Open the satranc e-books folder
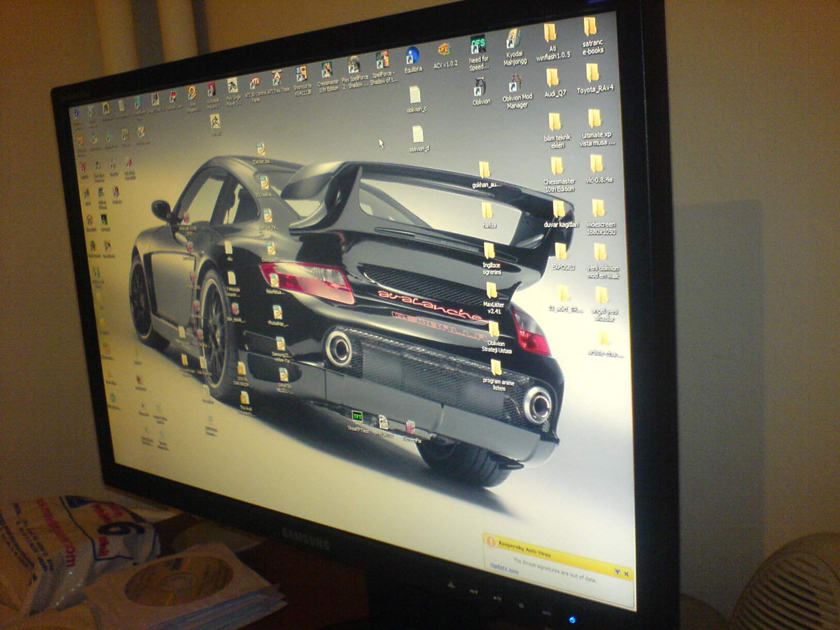 592,35
